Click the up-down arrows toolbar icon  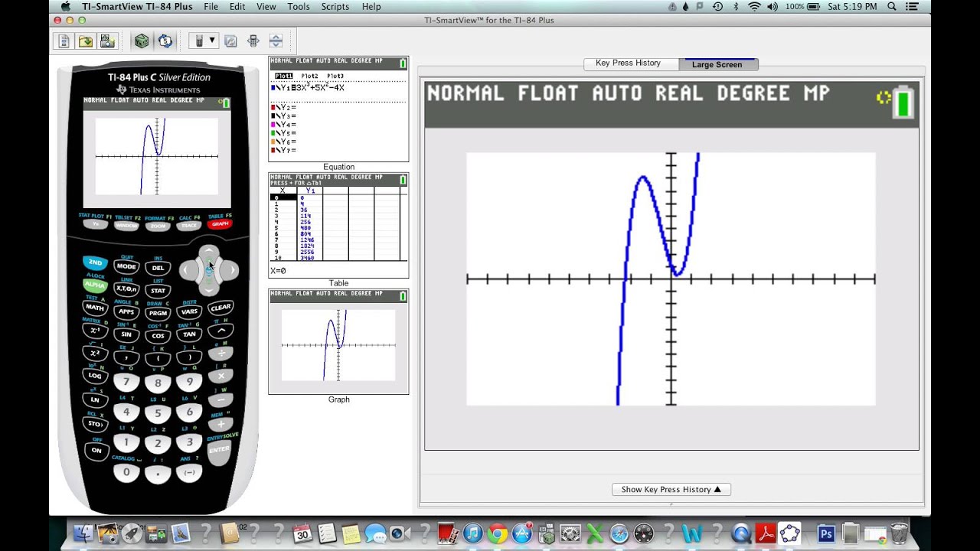[276, 41]
